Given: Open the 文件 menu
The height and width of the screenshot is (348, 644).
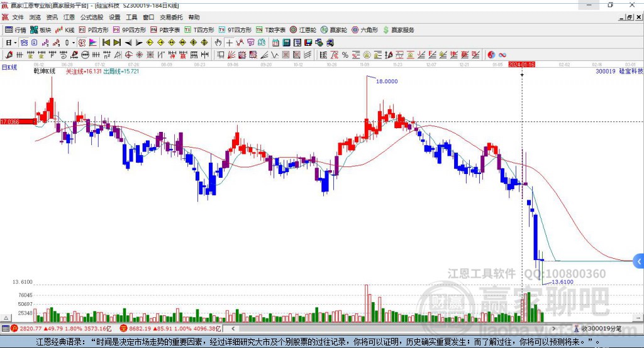Looking at the screenshot, I should tap(18, 17).
